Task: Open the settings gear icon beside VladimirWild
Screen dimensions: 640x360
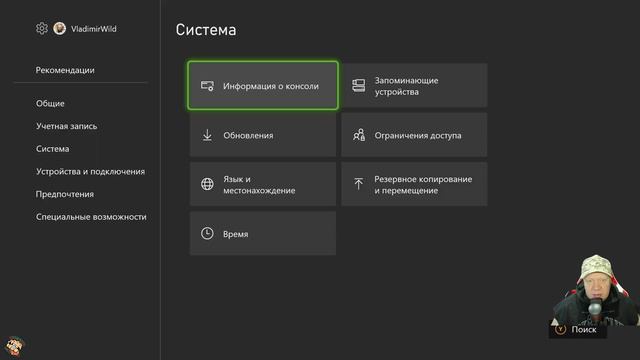Action: pos(42,29)
